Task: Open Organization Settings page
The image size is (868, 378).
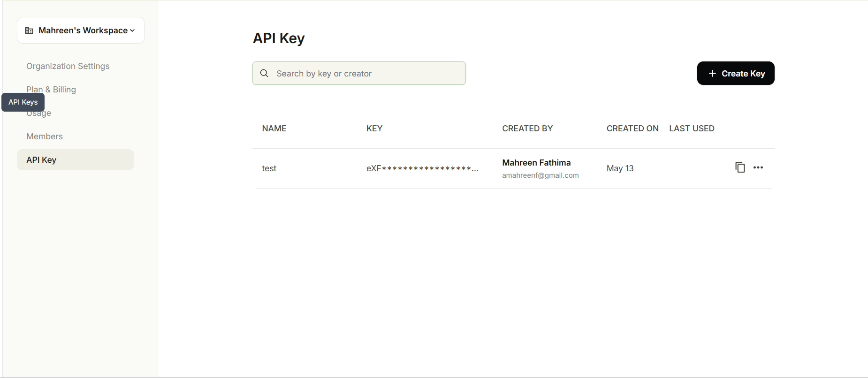Action: tap(68, 66)
